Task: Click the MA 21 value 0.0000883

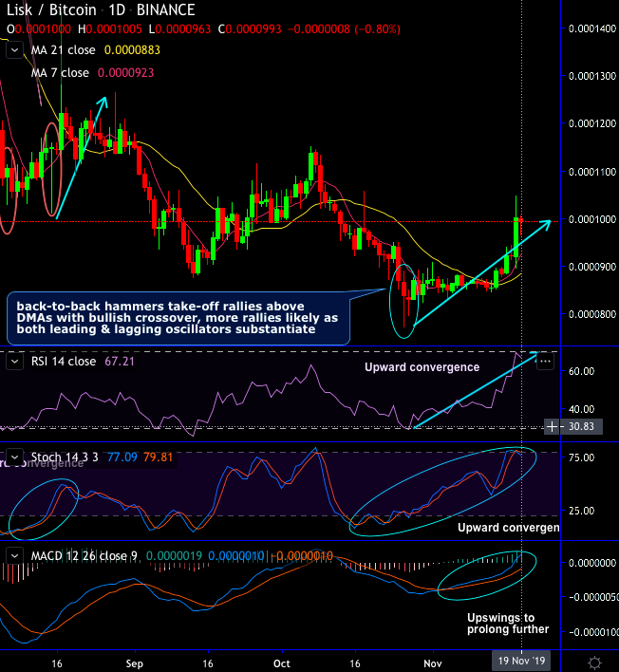Action: tap(132, 50)
